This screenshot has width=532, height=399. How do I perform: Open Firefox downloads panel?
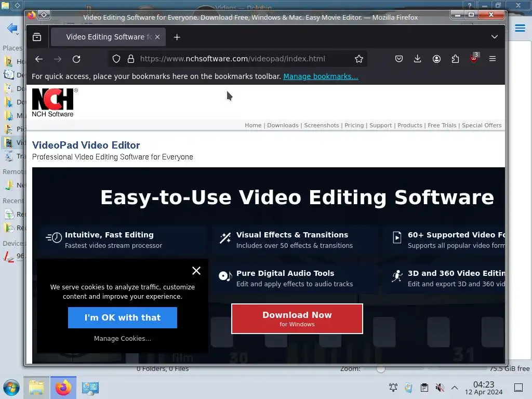click(x=418, y=59)
